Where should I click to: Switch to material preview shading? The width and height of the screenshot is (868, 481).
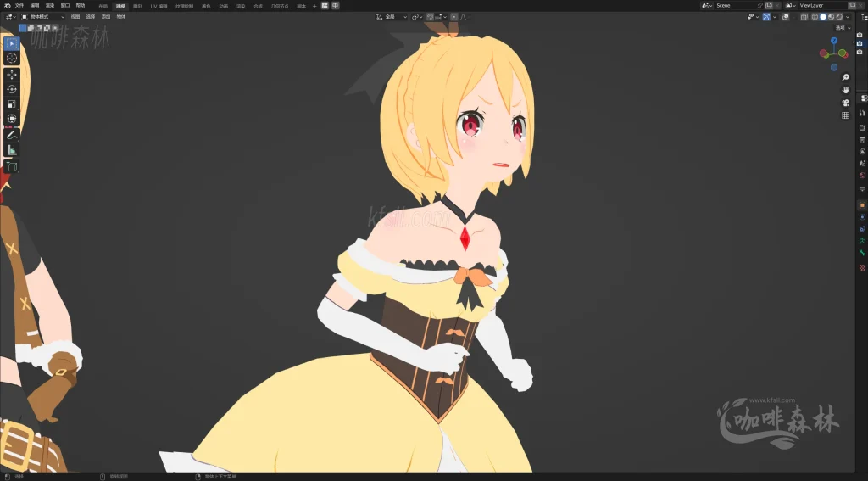click(831, 17)
